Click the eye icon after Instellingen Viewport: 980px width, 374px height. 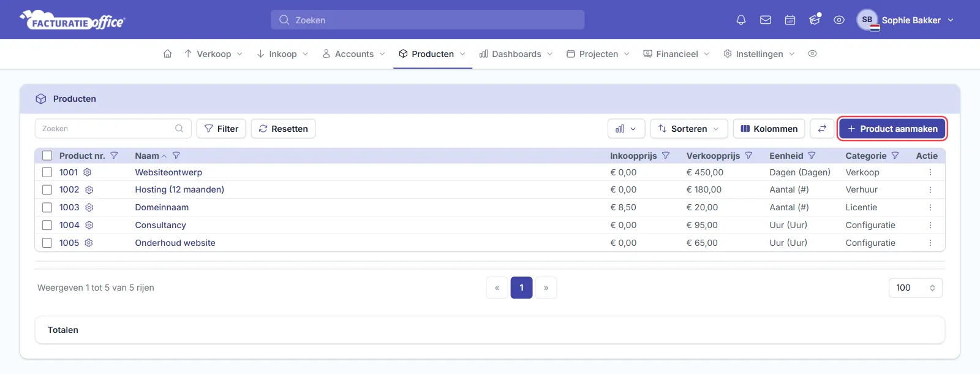812,54
